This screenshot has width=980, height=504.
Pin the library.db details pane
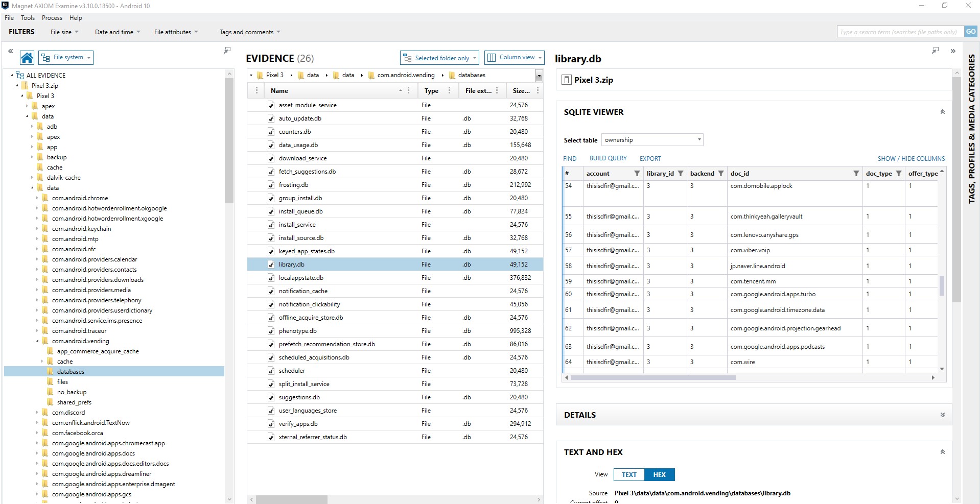(935, 50)
